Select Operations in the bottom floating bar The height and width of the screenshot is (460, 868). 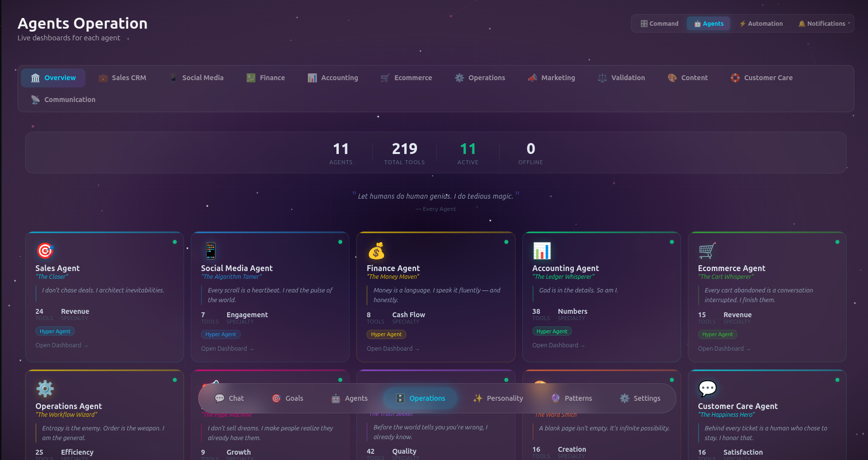pyautogui.click(x=420, y=398)
